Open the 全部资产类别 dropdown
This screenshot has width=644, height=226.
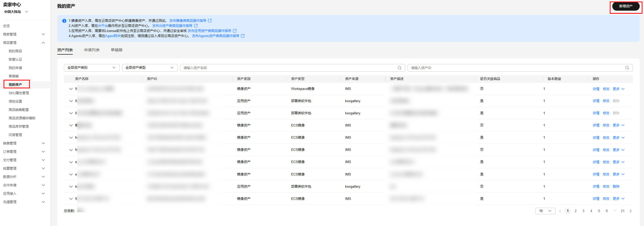click(91, 68)
